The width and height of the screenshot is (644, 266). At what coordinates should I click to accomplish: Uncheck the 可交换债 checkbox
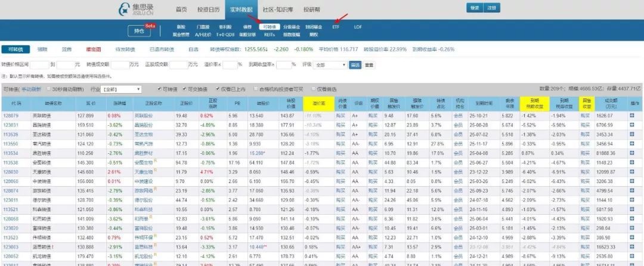point(185,89)
